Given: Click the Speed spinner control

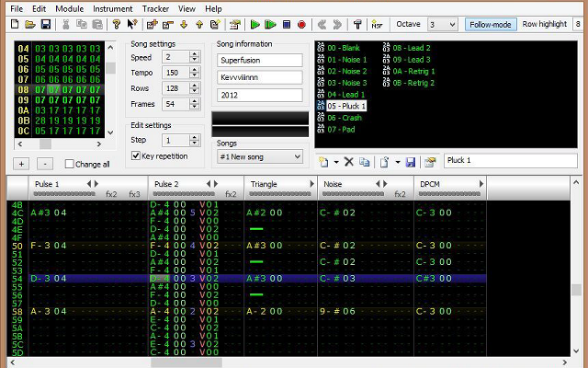Looking at the screenshot, I should point(194,57).
